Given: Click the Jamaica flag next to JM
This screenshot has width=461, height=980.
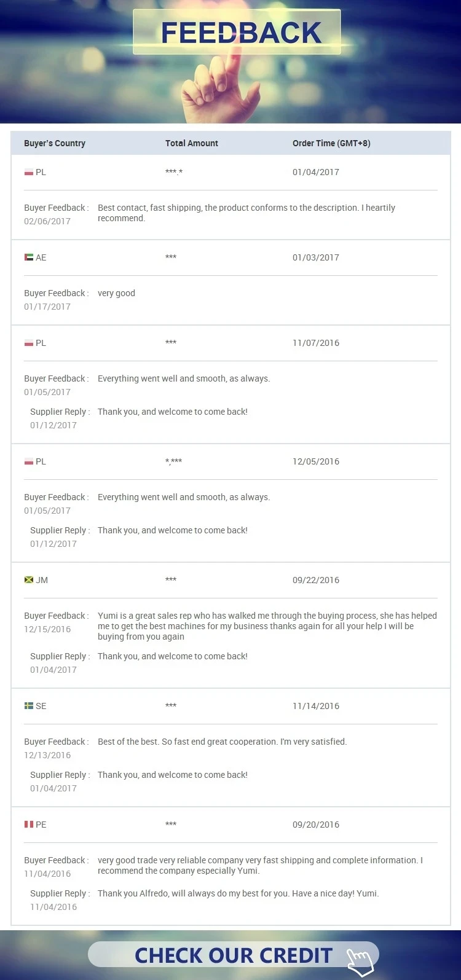Looking at the screenshot, I should coord(29,580).
